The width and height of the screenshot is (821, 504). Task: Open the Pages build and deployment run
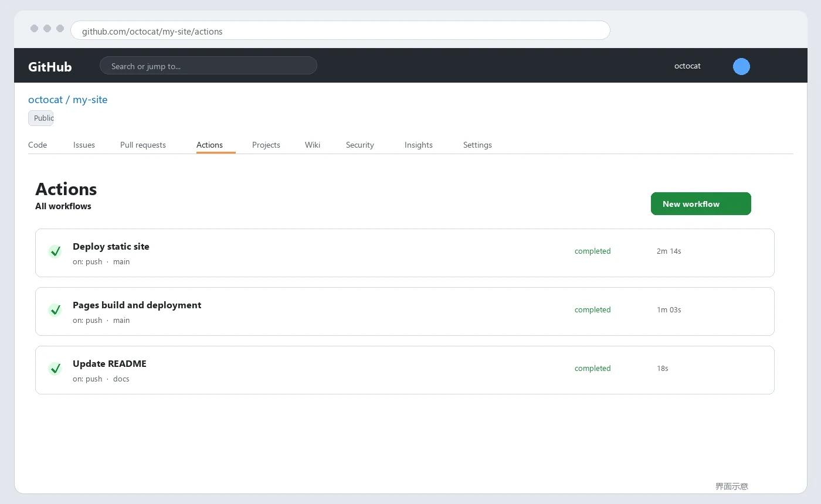[405, 311]
